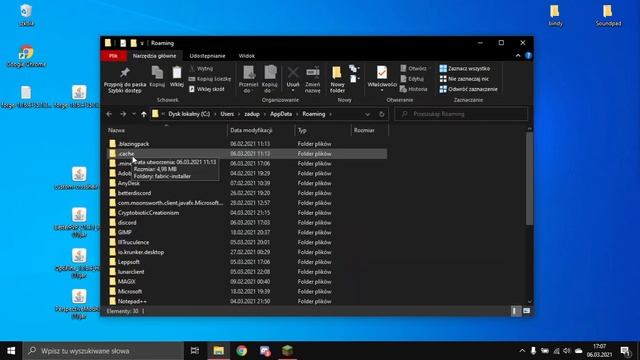Open the blue Help question icon
640x360 pixels.
[528, 56]
